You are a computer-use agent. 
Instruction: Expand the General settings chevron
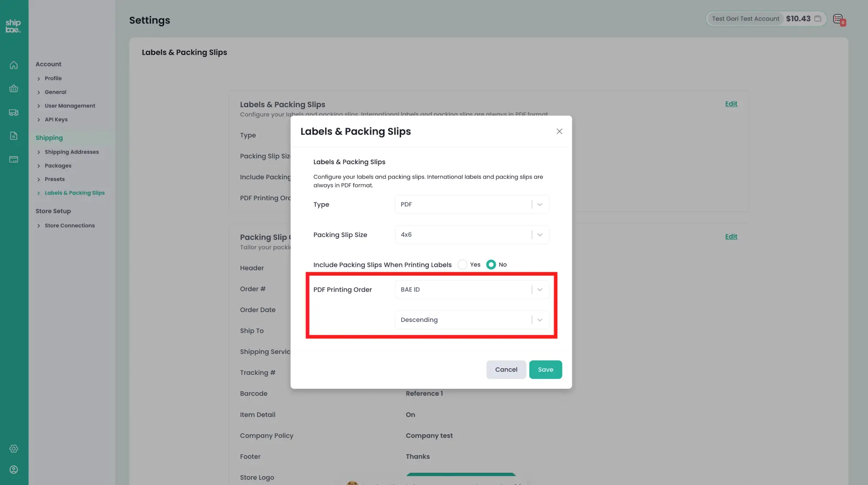(39, 92)
